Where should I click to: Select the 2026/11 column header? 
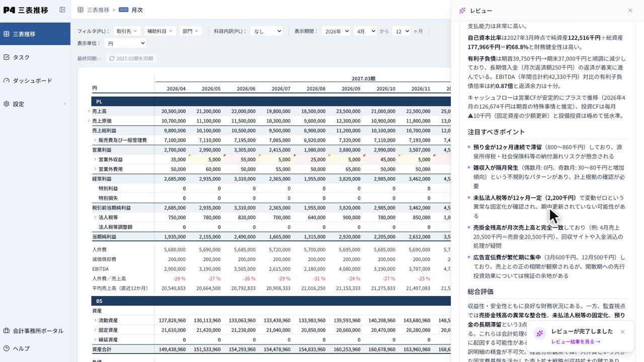421,89
